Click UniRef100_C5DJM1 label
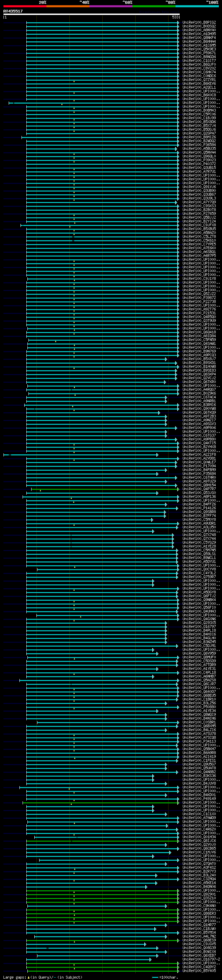Viewport: 222px width, 980px height. pyautogui.click(x=199, y=646)
